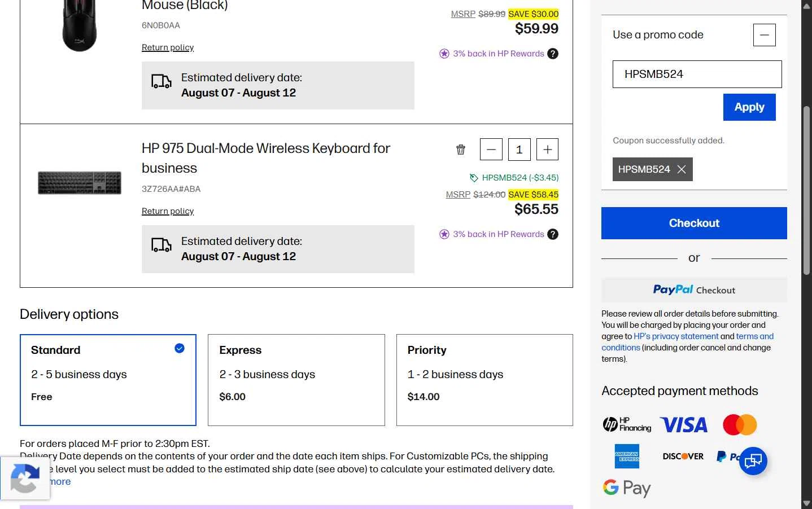Click the keyboard product thumbnail
Viewport: 812px width, 509px height.
click(80, 183)
